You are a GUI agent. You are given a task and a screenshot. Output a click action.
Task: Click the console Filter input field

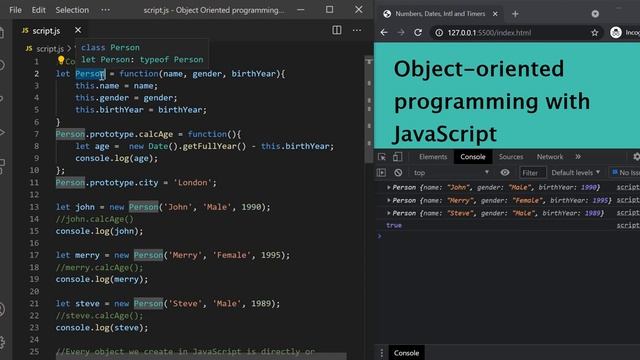click(532, 173)
